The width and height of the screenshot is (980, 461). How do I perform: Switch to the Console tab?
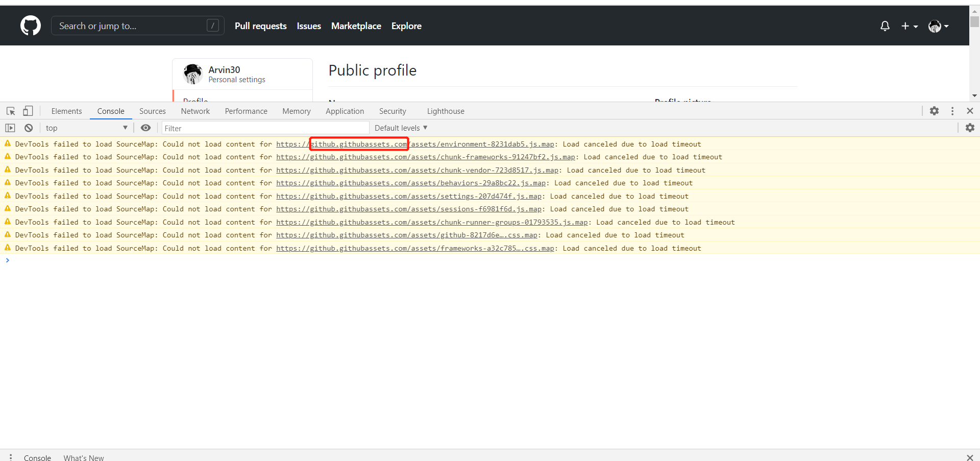click(x=111, y=111)
